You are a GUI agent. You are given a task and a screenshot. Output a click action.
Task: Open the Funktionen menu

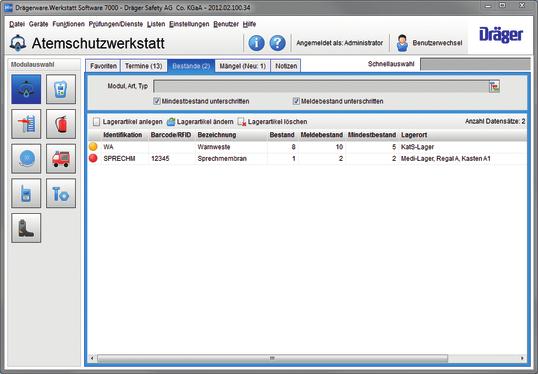point(68,24)
